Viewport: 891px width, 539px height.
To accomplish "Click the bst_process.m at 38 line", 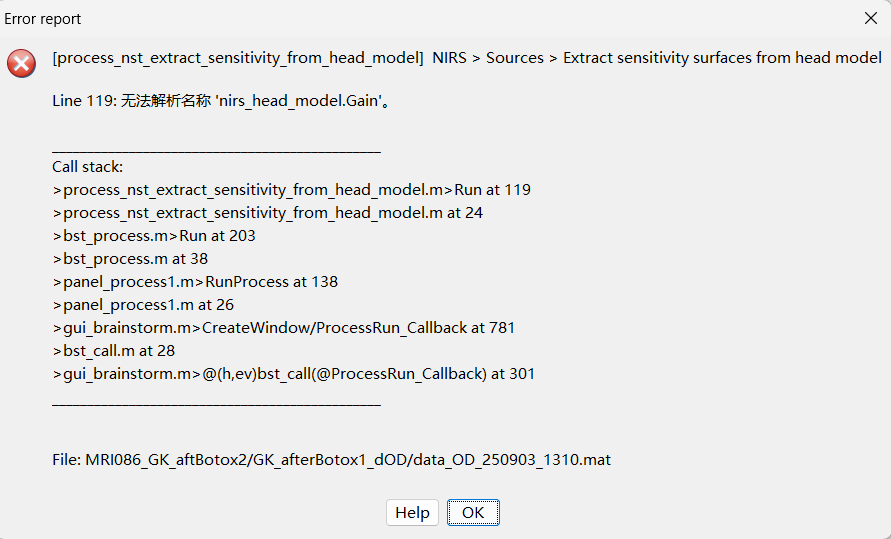I will click(130, 259).
